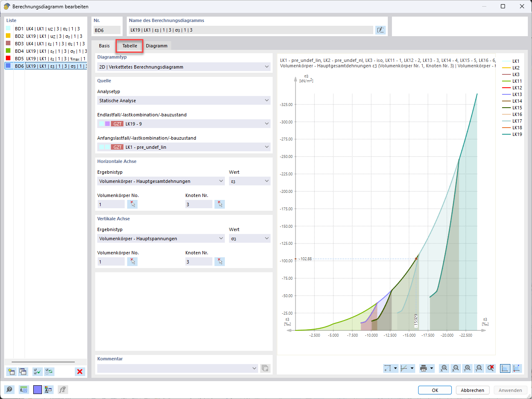Click the copy diagram windows icon
Image resolution: width=532 pixels, height=399 pixels.
coord(23,372)
